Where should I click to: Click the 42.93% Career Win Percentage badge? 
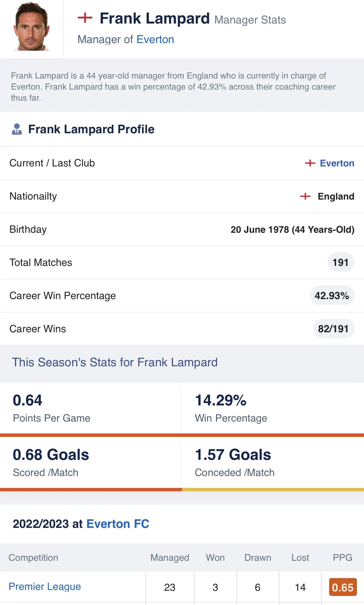pyautogui.click(x=332, y=295)
